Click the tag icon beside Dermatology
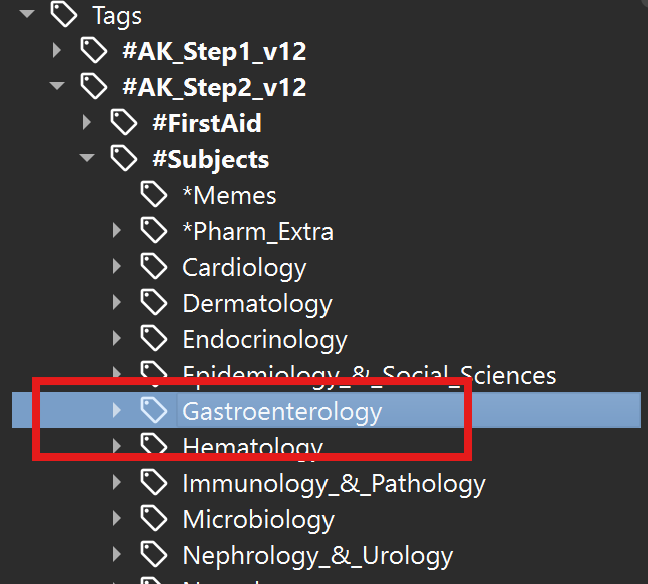Viewport: 648px width, 584px height. click(153, 303)
